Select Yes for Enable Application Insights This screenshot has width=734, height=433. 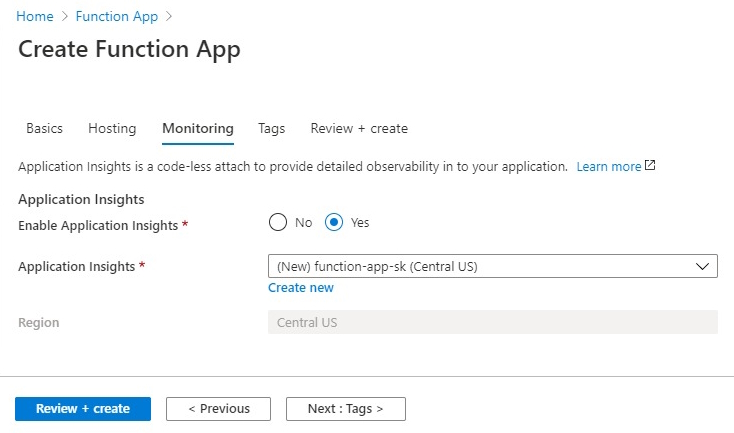click(x=334, y=222)
